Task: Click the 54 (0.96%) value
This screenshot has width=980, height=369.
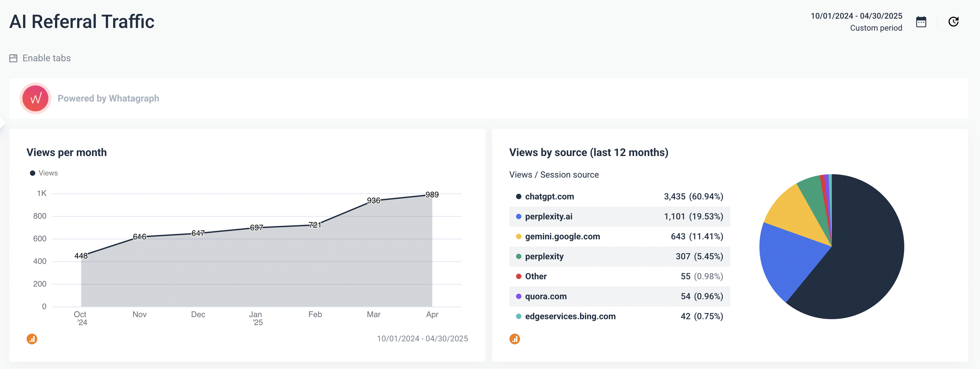Action: pos(702,296)
